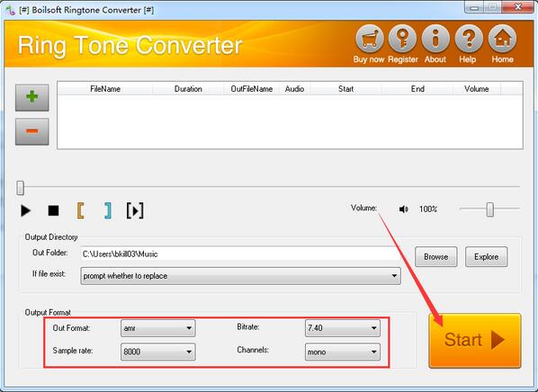The image size is (538, 392).
Task: Play the selected audio file
Action: (25, 210)
